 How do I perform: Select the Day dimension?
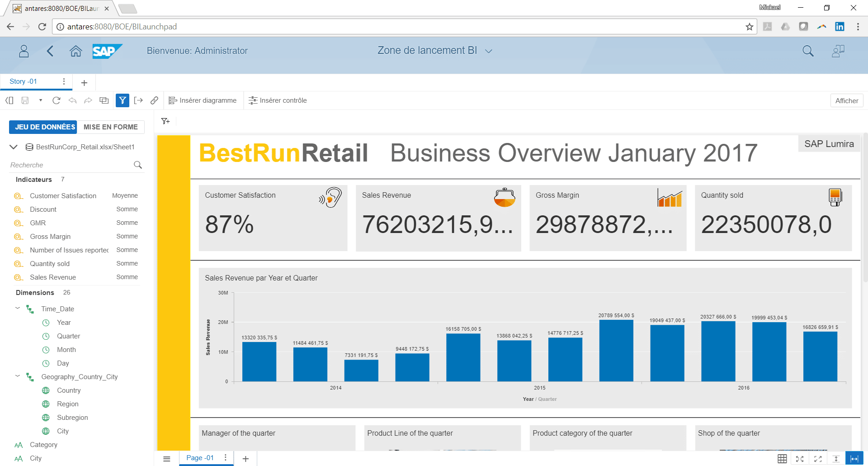click(63, 363)
